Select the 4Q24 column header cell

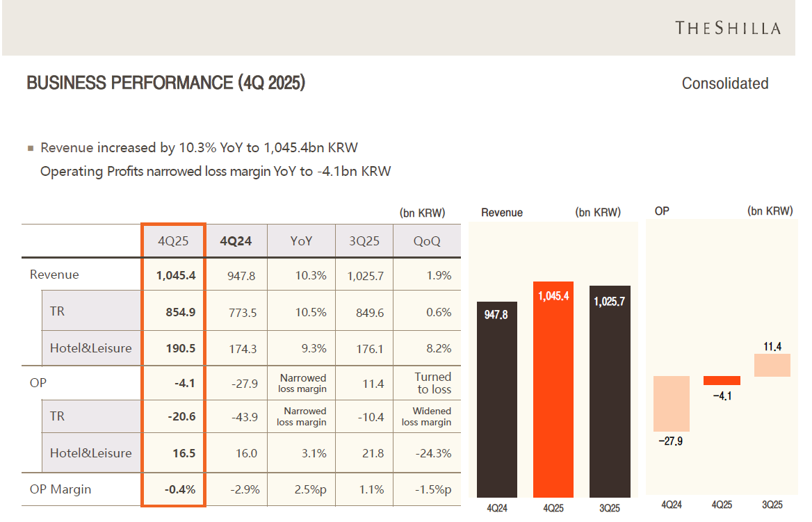(x=236, y=241)
